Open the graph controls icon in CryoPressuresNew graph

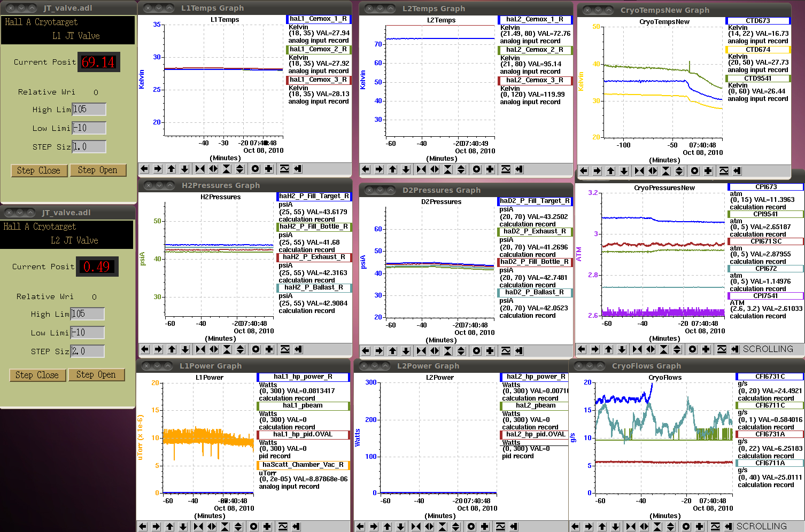(722, 349)
